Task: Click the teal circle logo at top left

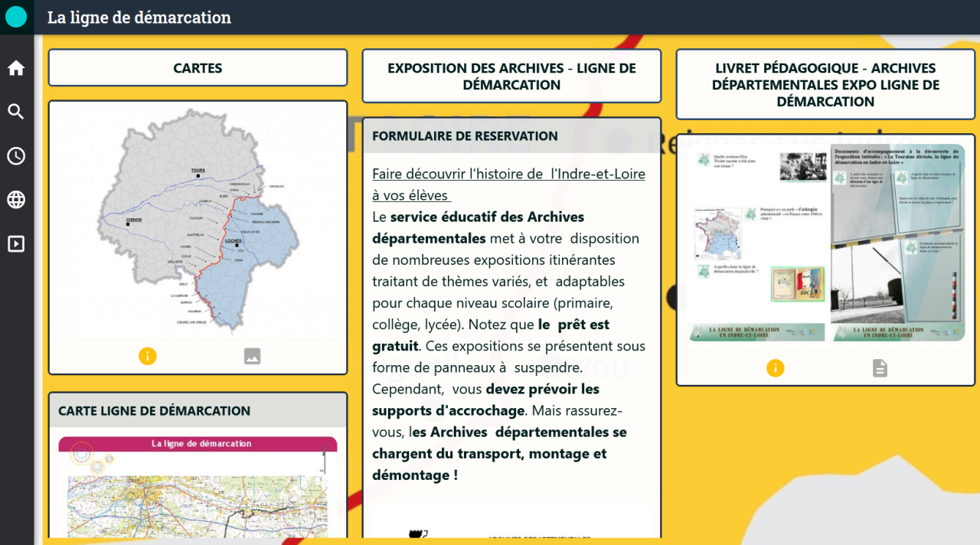Action: tap(16, 17)
